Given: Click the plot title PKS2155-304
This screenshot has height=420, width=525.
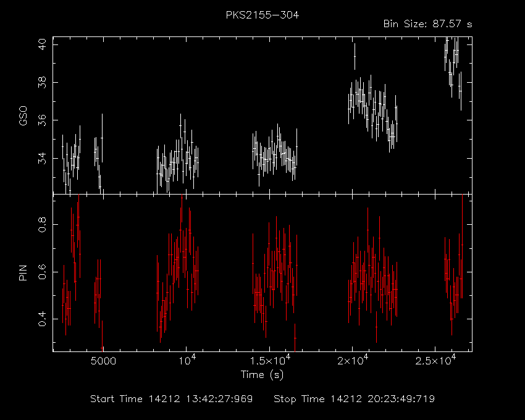Looking at the screenshot, I should [262, 15].
